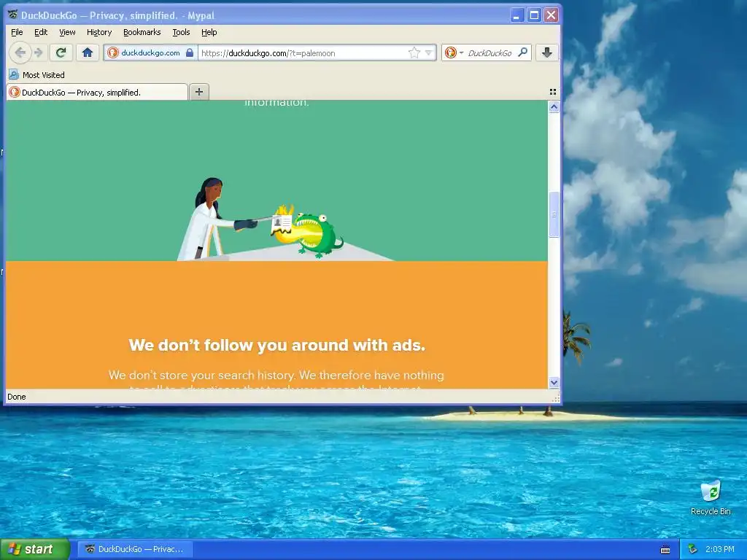Open the View menu

tap(67, 32)
